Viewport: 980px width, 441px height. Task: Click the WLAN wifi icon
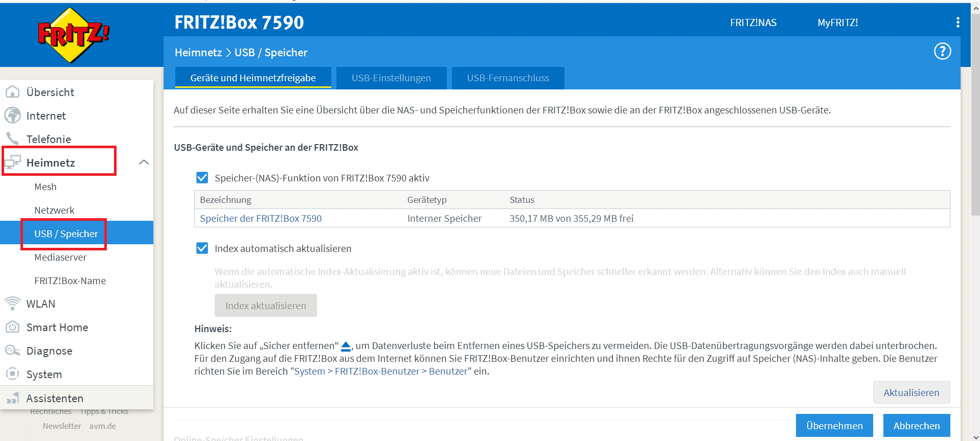(x=12, y=304)
